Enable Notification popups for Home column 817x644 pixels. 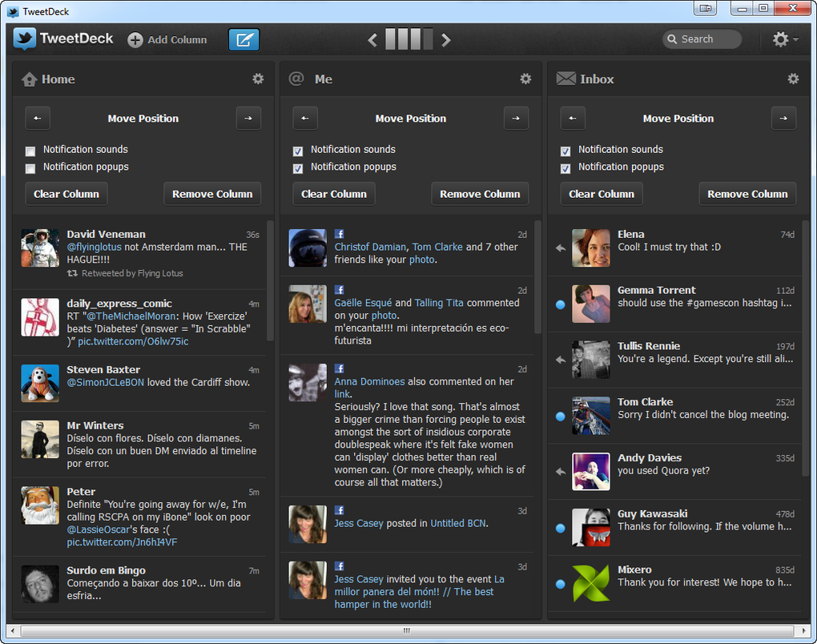30,168
